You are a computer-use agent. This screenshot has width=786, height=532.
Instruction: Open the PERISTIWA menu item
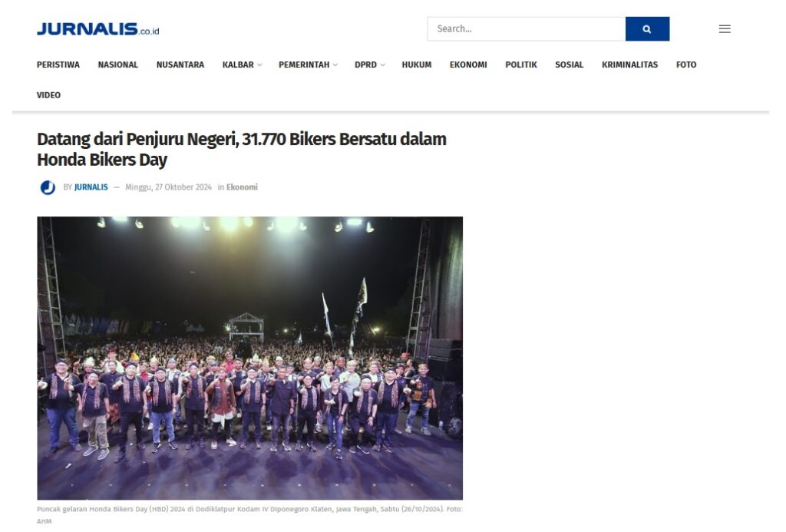58,64
